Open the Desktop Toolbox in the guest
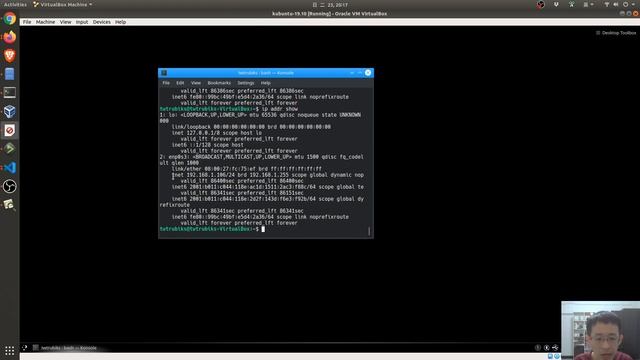 pos(616,33)
